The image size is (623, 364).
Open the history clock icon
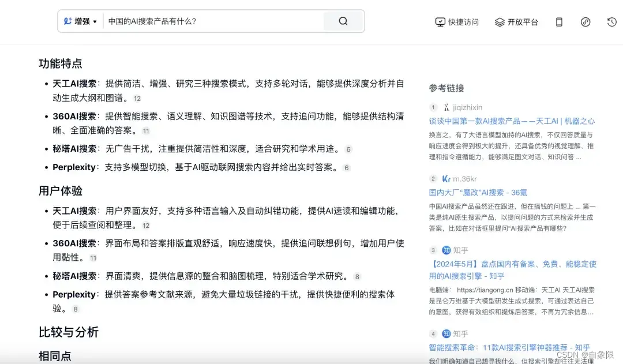tap(612, 22)
